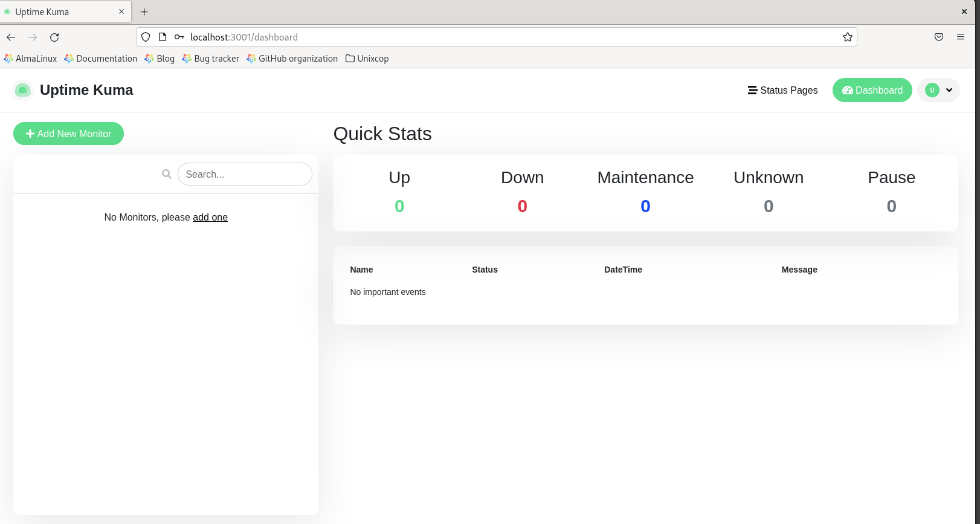Click the Down count value
The width and height of the screenshot is (980, 524).
pos(523,206)
